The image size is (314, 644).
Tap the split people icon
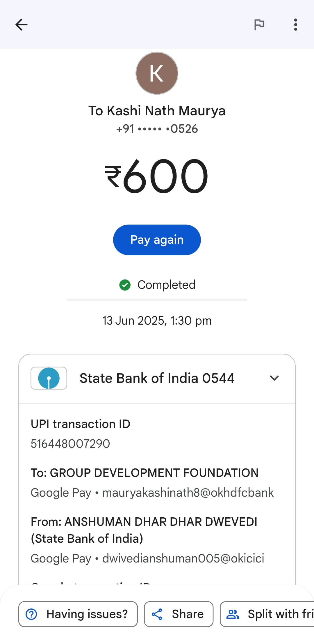[x=233, y=614]
